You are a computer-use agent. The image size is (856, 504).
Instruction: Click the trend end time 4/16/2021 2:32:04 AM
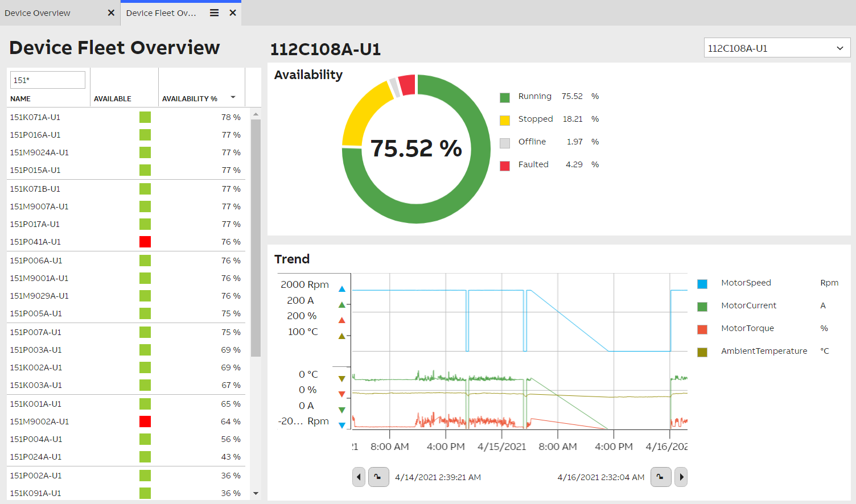click(601, 477)
